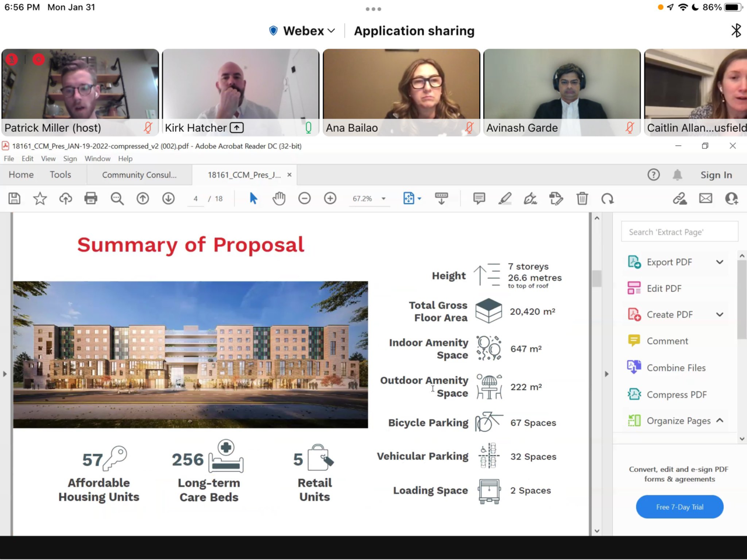This screenshot has width=747, height=560.
Task: Switch to the Community Consul... document tab
Action: (x=139, y=174)
